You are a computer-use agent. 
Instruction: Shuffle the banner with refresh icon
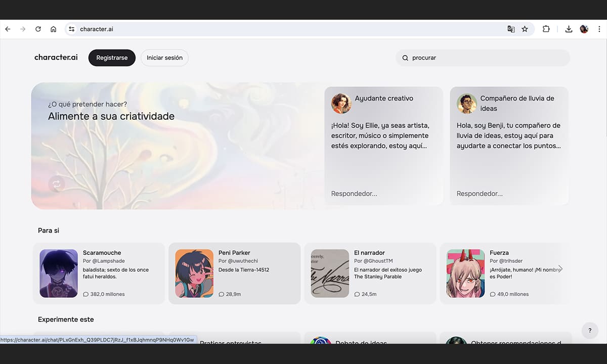[57, 185]
